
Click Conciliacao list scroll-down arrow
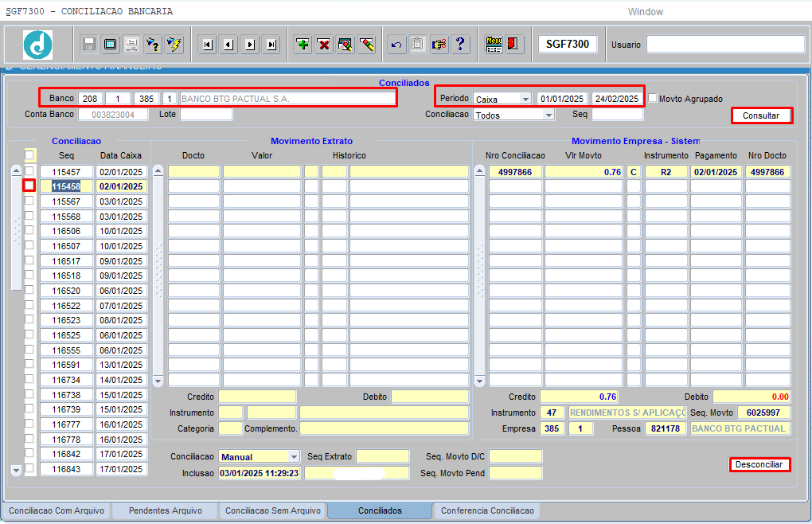(16, 470)
